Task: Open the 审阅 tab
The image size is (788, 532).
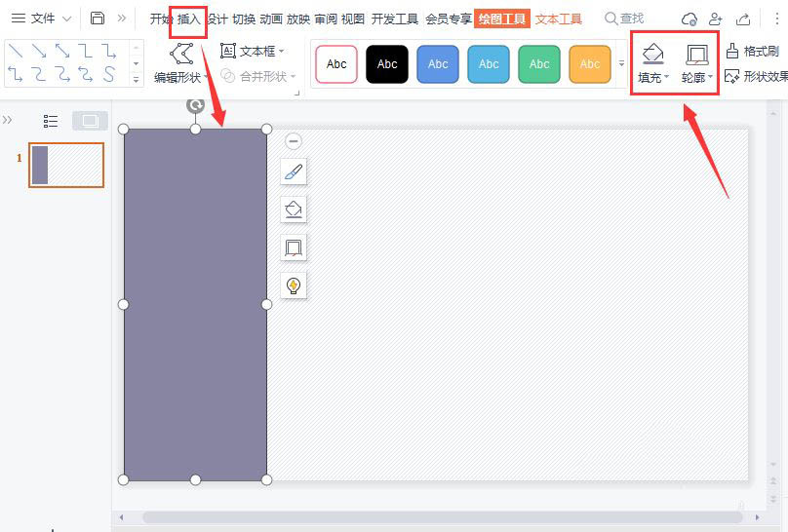Action: click(x=325, y=19)
